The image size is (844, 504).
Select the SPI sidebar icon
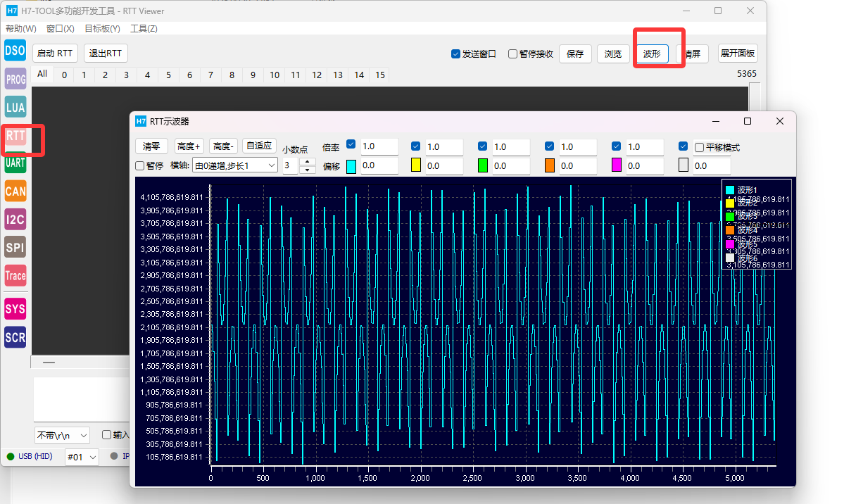click(15, 248)
